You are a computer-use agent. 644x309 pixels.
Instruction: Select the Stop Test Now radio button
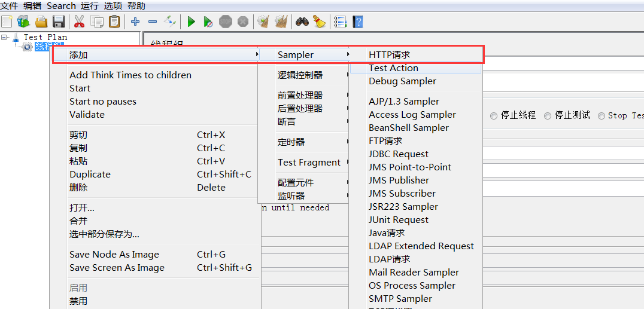point(602,116)
